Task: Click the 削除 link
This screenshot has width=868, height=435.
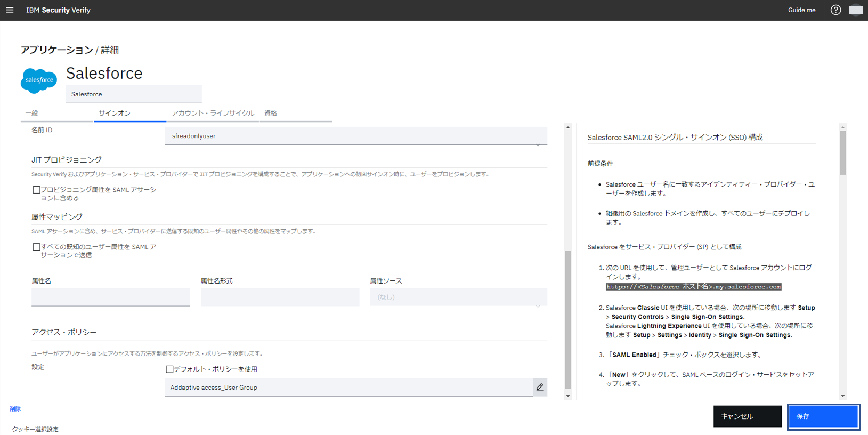Action: pos(15,409)
